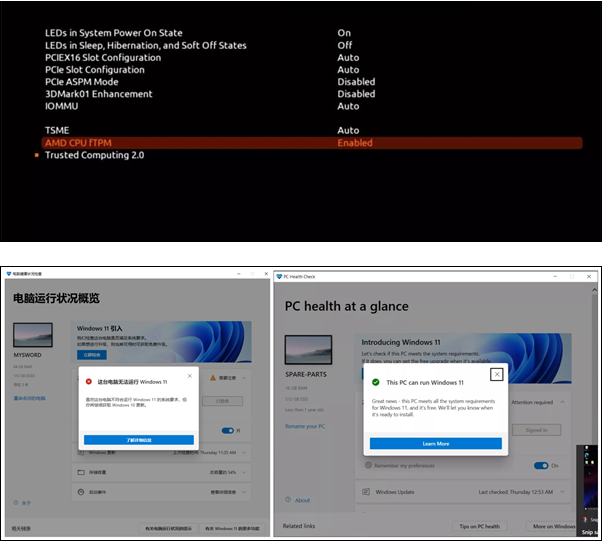Select PCIe Slot Configuration in BIOS
The height and width of the screenshot is (543, 603).
click(x=95, y=70)
